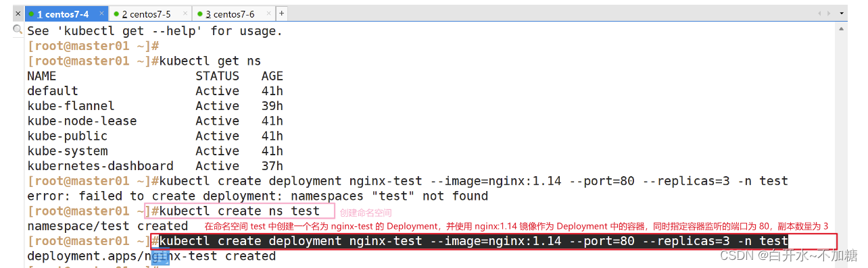Open the magnifier search icon beside the terminal
This screenshot has width=868, height=268.
(x=18, y=30)
